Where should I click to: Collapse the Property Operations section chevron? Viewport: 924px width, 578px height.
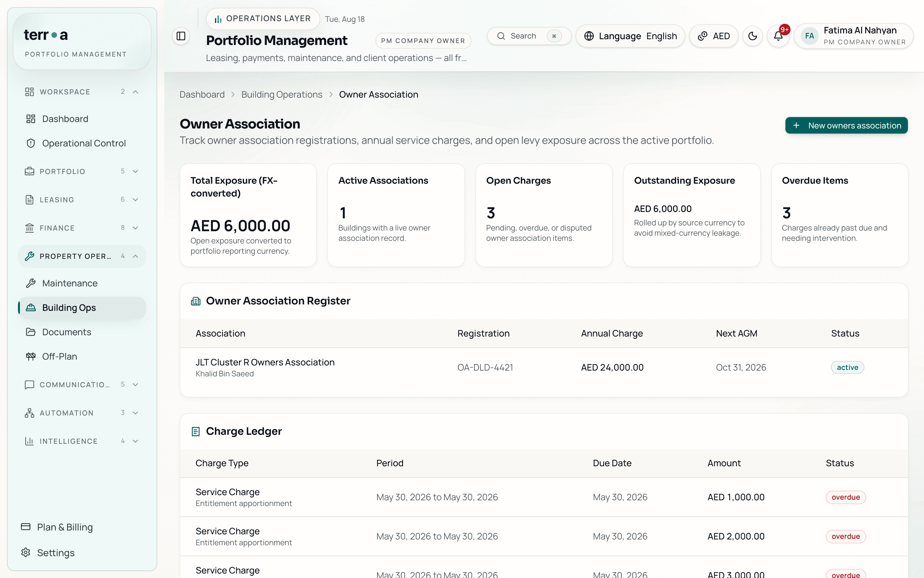tap(135, 256)
